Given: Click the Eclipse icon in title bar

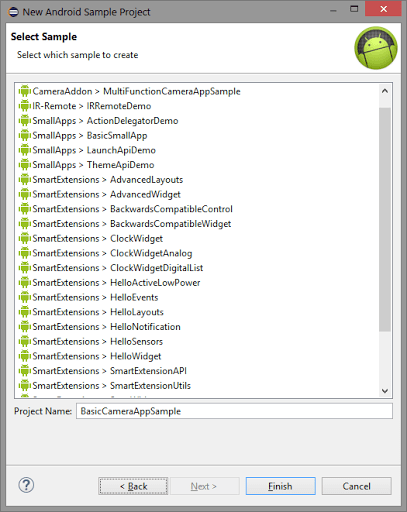Looking at the screenshot, I should (13, 12).
